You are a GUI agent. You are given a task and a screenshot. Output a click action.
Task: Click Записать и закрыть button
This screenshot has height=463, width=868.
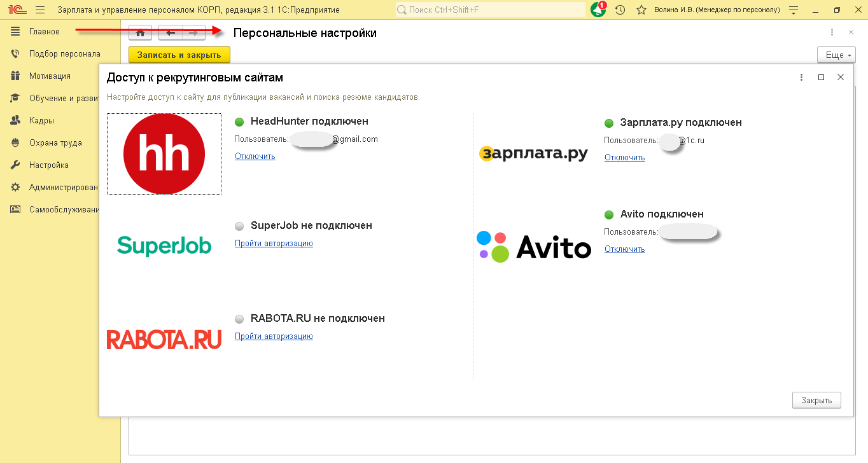[179, 55]
